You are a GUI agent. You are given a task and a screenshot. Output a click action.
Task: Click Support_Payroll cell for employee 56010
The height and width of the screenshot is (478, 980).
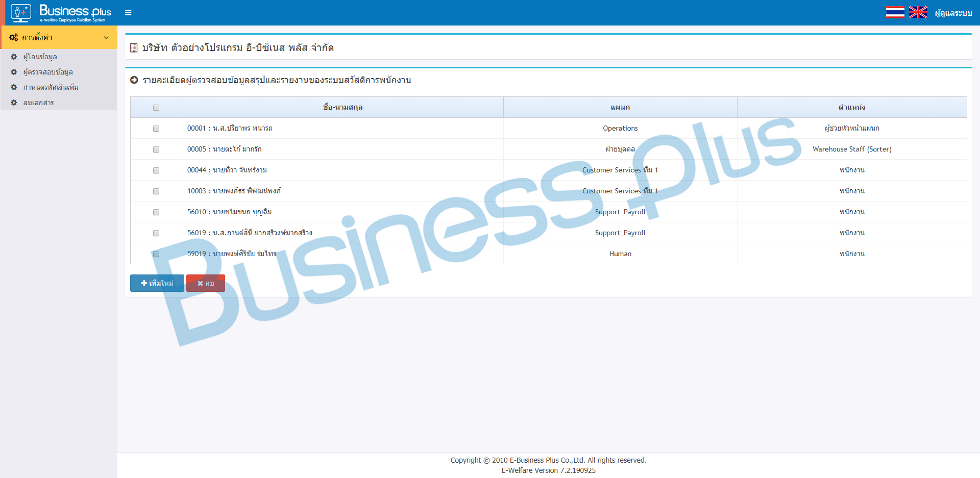click(x=620, y=212)
